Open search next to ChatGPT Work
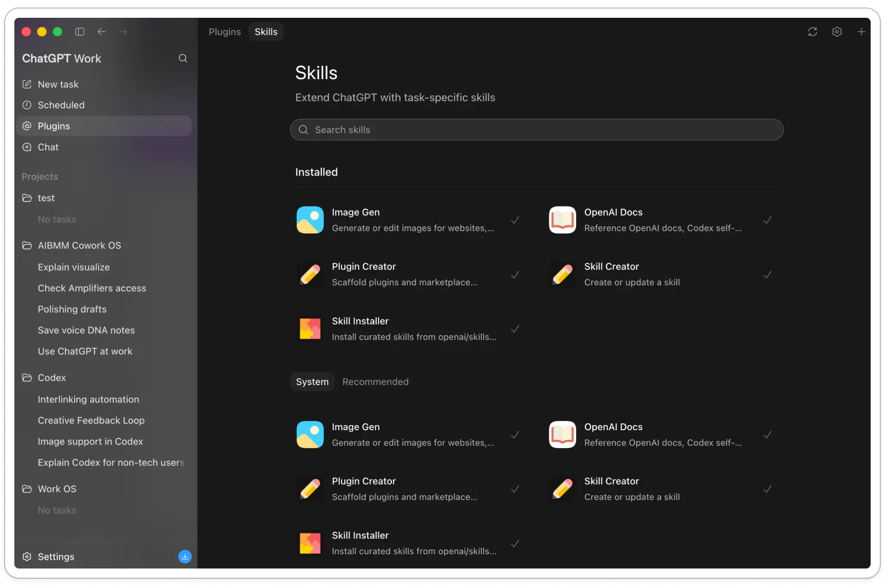The width and height of the screenshot is (889, 588). click(x=183, y=58)
